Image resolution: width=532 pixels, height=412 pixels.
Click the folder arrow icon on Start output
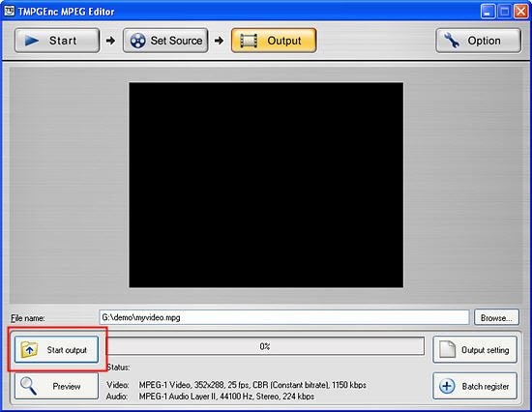tap(29, 349)
